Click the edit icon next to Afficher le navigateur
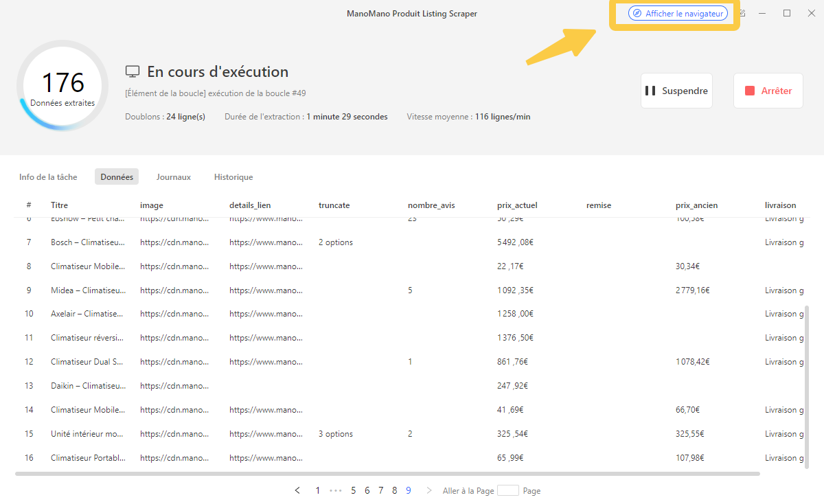 click(742, 13)
